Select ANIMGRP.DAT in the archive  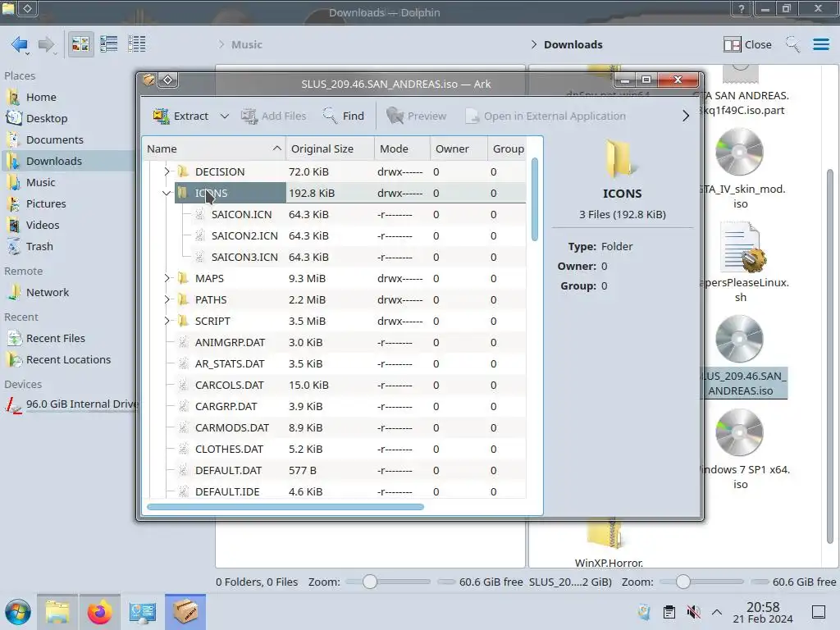click(x=230, y=342)
